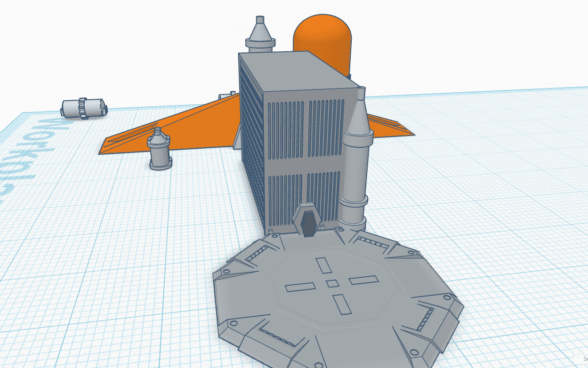The width and height of the screenshot is (588, 368).
Task: Click the dotted vent strip on pad's upper-right edge
Action: pyautogui.click(x=372, y=242)
